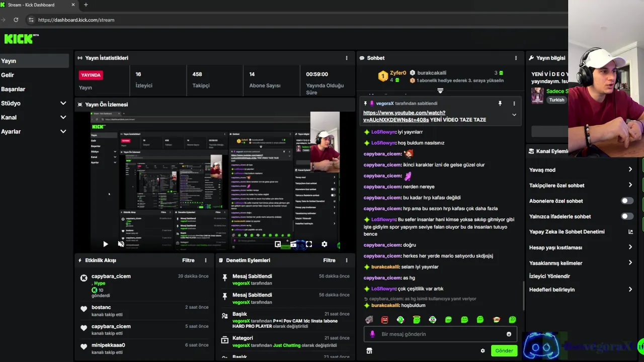Collapse chat leaderboard with down arrow
Viewport: 644px width, 362px height.
coord(440,91)
